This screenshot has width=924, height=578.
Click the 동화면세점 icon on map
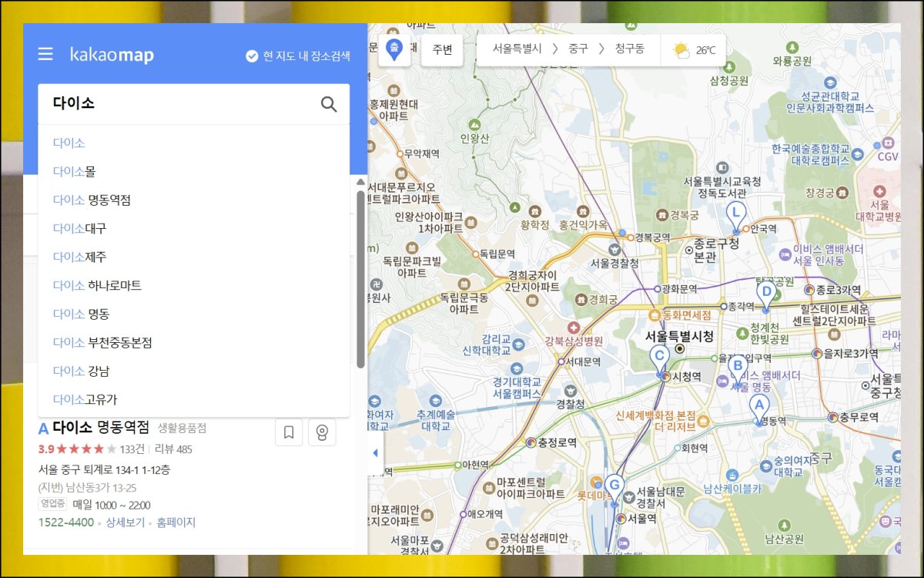point(656,314)
